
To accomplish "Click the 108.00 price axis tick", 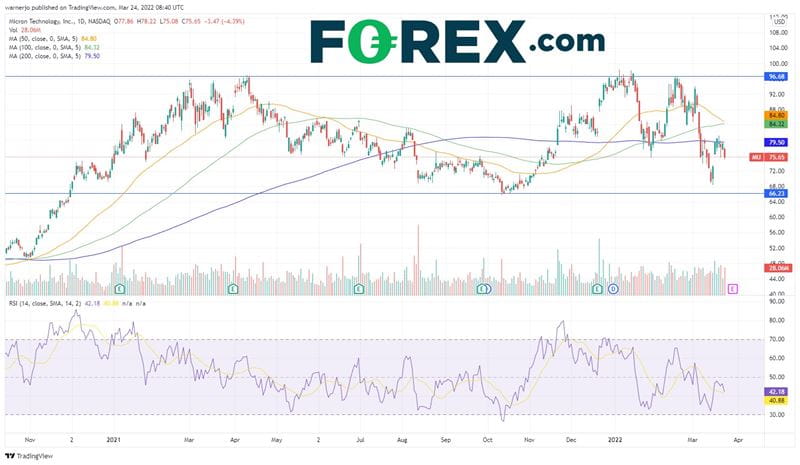I will (x=779, y=32).
